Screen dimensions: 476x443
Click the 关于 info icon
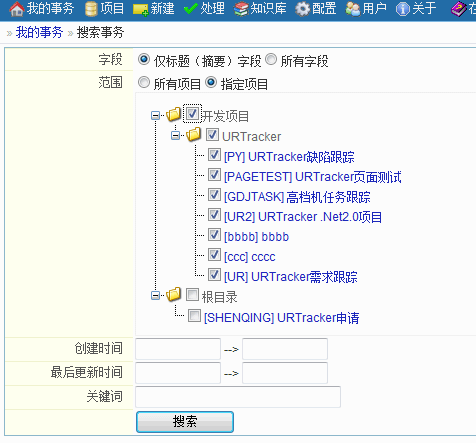tap(403, 9)
